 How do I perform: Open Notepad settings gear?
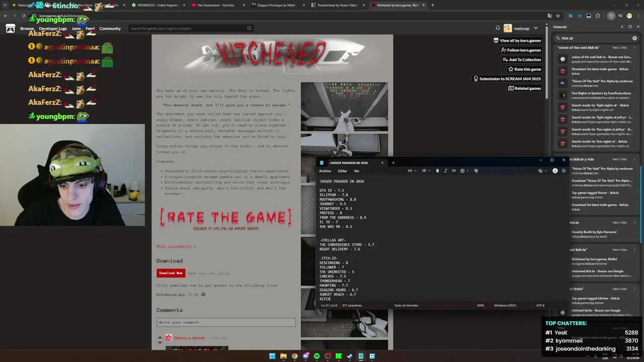click(563, 171)
